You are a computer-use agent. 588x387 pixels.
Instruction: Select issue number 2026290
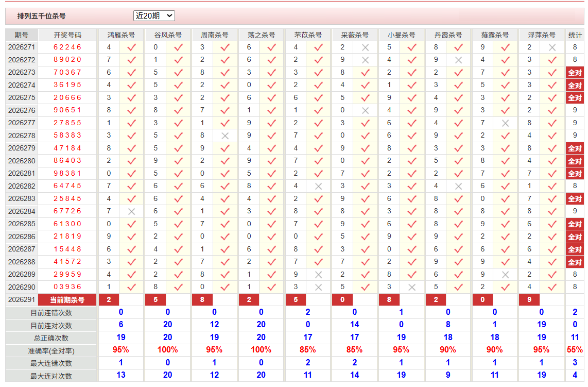click(22, 287)
